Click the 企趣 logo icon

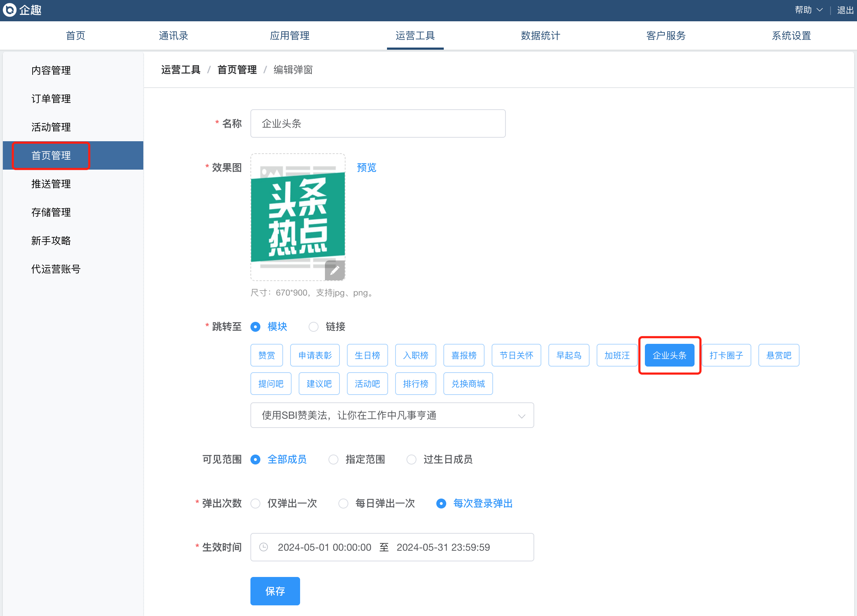pos(10,10)
